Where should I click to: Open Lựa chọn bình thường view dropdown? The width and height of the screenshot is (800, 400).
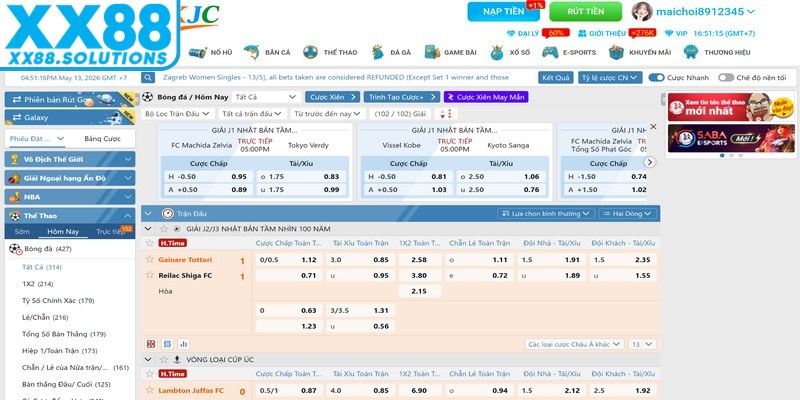tap(545, 214)
